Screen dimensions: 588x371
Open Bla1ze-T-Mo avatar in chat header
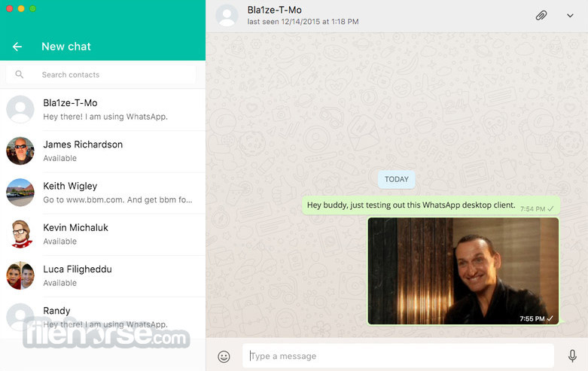pos(227,16)
